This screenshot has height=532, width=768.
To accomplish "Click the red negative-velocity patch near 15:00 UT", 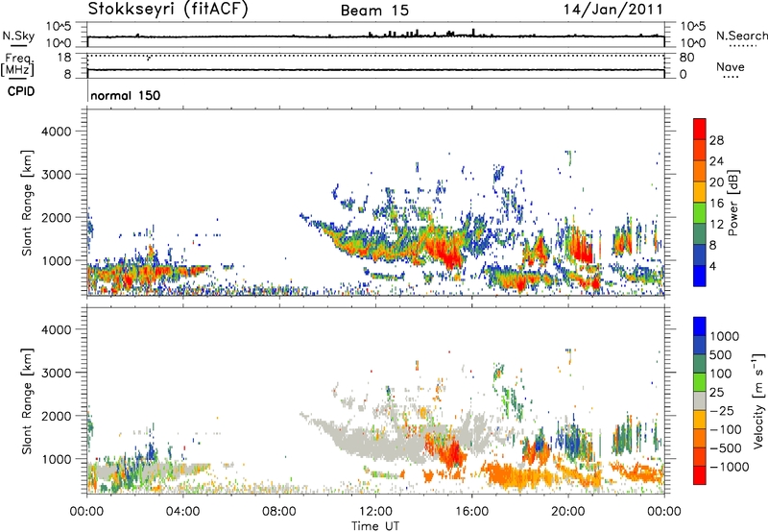I will [450, 454].
